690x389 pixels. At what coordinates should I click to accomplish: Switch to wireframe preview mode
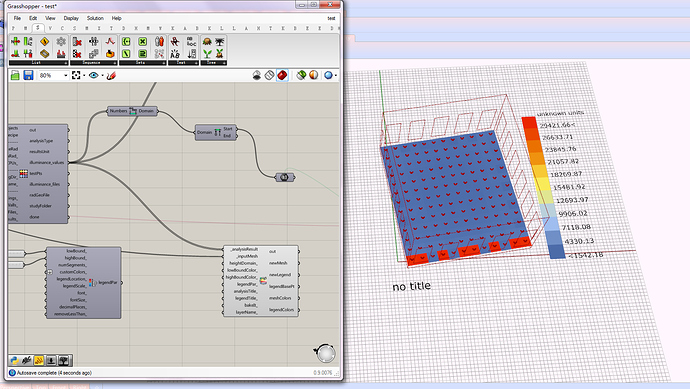click(269, 75)
